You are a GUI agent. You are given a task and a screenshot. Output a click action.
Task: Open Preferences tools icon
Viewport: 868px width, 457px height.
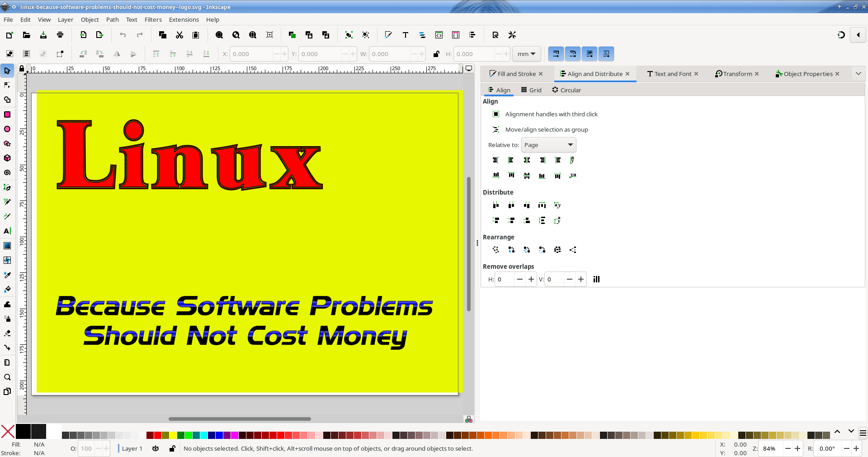pyautogui.click(x=512, y=35)
